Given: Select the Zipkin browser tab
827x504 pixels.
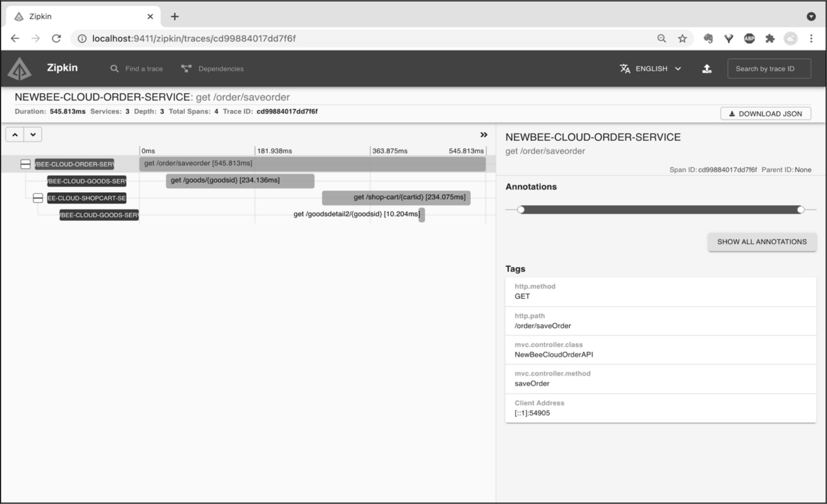Looking at the screenshot, I should 83,16.
